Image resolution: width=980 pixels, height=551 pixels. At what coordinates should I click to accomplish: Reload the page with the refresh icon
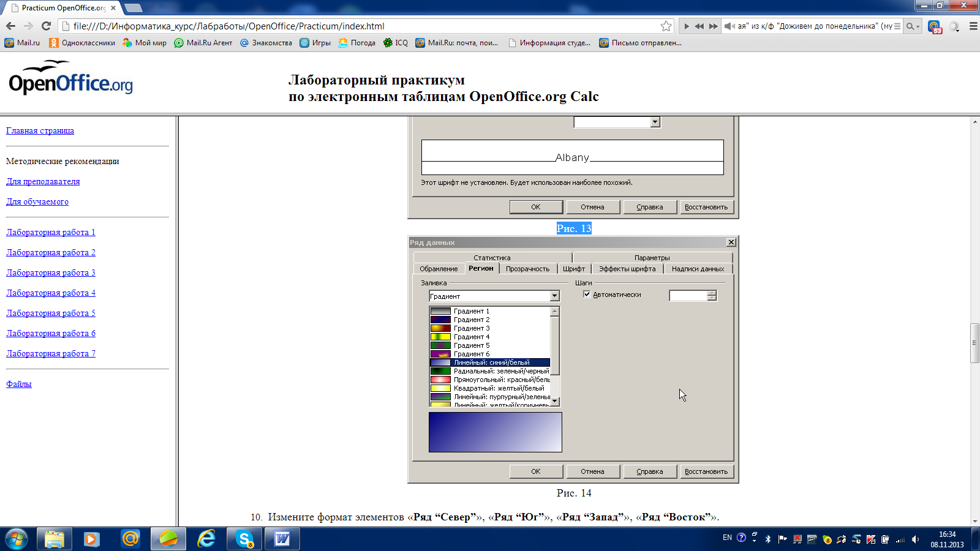click(x=46, y=26)
